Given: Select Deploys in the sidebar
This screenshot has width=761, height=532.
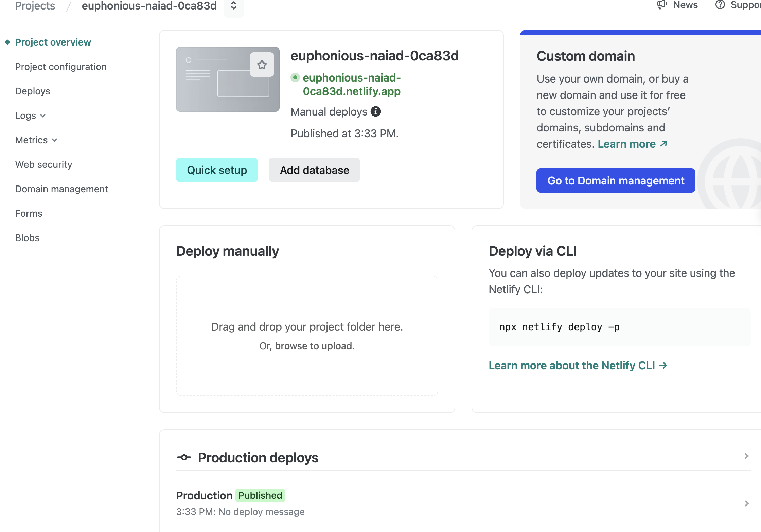Looking at the screenshot, I should 33,91.
